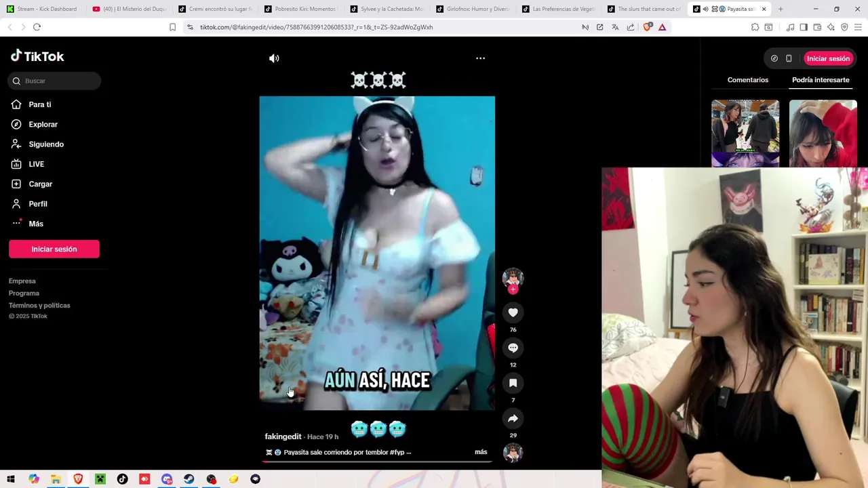Viewport: 868px width, 488px height.
Task: Click the get app phone icon
Action: tap(789, 58)
